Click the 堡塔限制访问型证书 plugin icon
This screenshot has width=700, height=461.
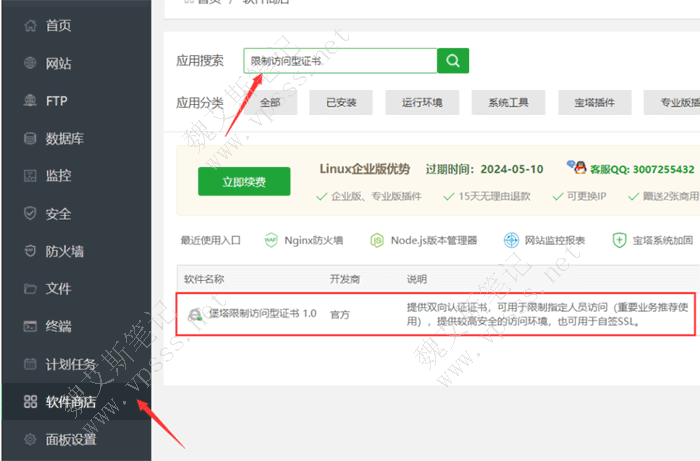pos(195,315)
